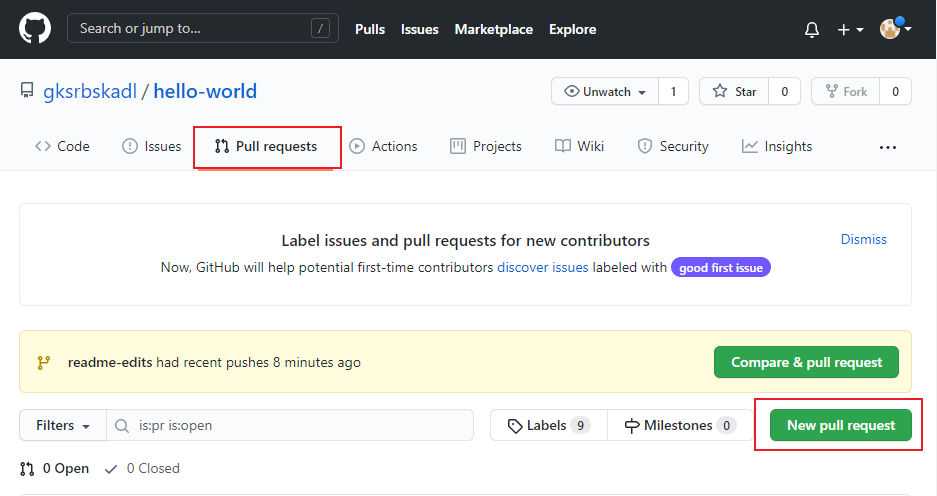Switch to the Issues tab
Image resolution: width=937 pixels, height=496 pixels.
click(x=151, y=146)
